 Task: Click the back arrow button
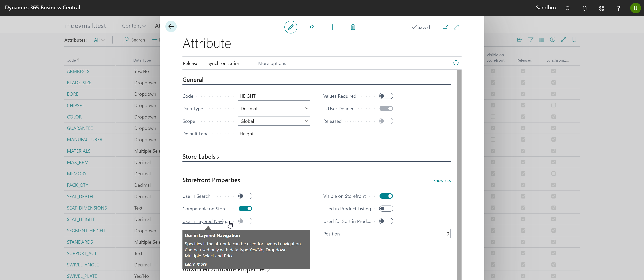click(171, 26)
